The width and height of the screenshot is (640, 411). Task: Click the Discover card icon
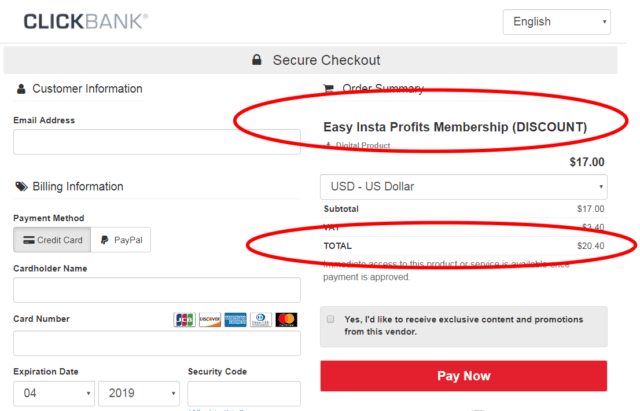[210, 320]
